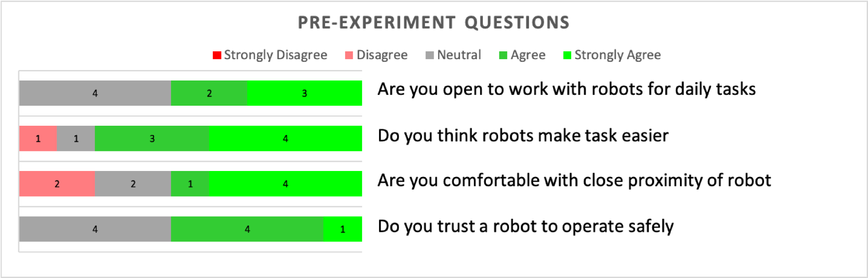Click Strongly Agree segment valued 3 in first row
Screen dimensions: 868x278
(305, 93)
